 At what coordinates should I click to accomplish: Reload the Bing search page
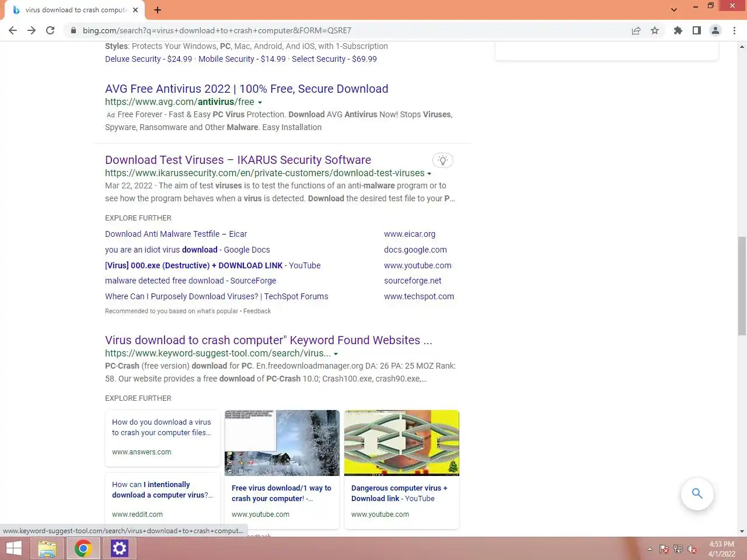click(50, 30)
